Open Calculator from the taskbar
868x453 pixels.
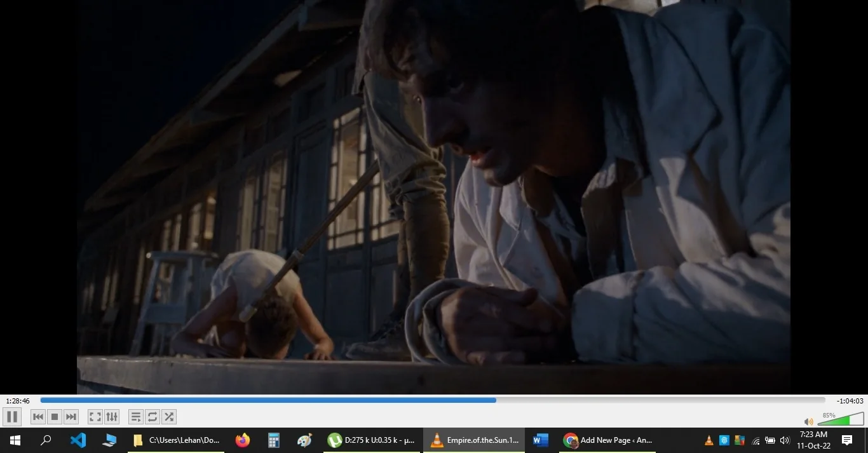coord(274,440)
